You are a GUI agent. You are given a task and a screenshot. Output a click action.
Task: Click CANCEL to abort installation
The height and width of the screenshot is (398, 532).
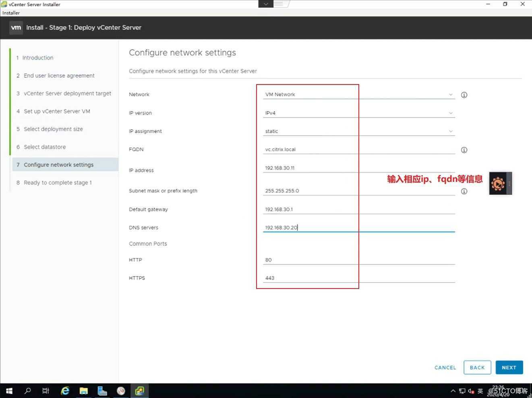[445, 367]
